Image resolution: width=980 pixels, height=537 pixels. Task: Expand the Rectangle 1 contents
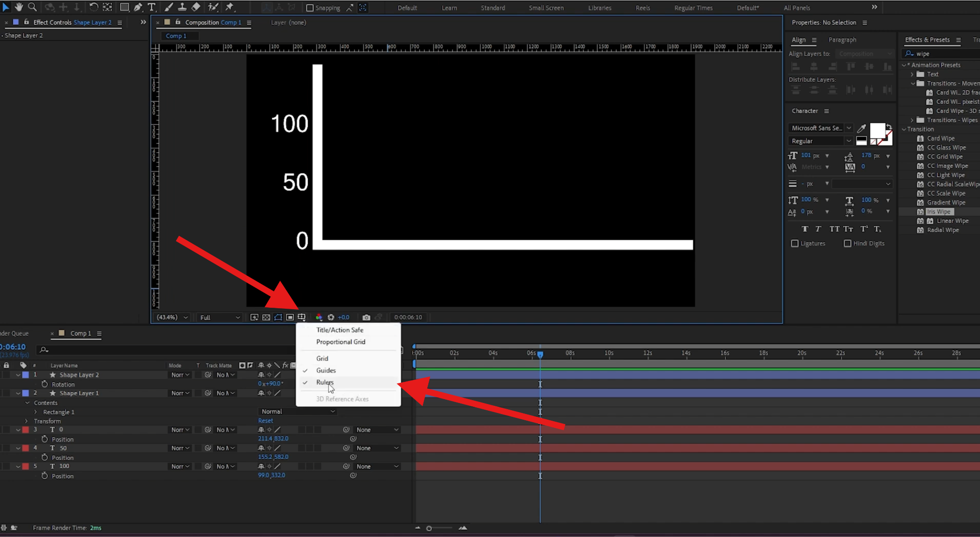click(35, 412)
